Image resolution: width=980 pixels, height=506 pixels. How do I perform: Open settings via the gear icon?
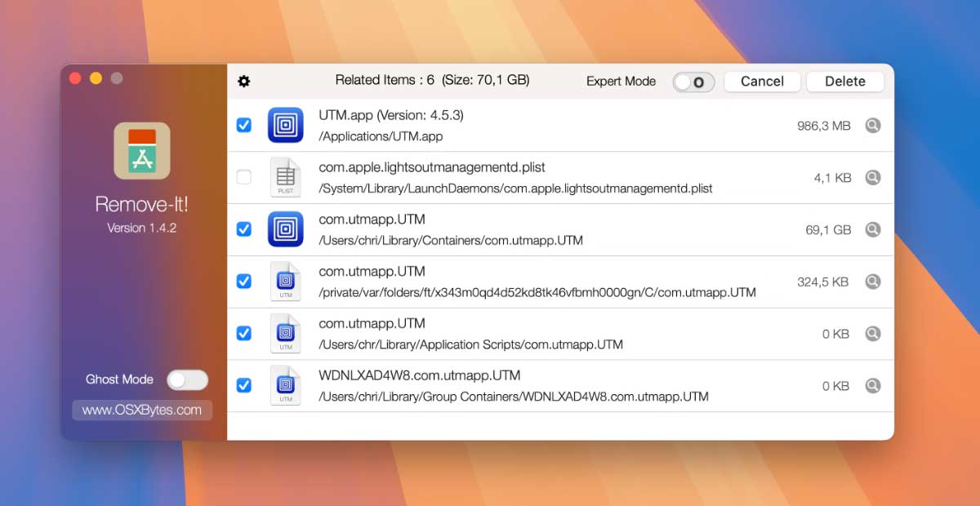click(x=243, y=81)
